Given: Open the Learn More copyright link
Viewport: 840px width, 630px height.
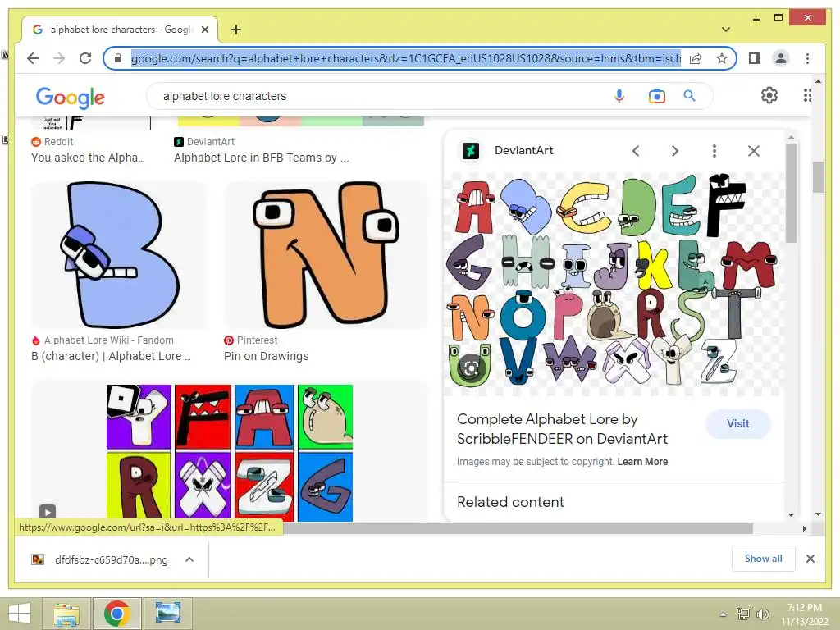Looking at the screenshot, I should (x=642, y=462).
